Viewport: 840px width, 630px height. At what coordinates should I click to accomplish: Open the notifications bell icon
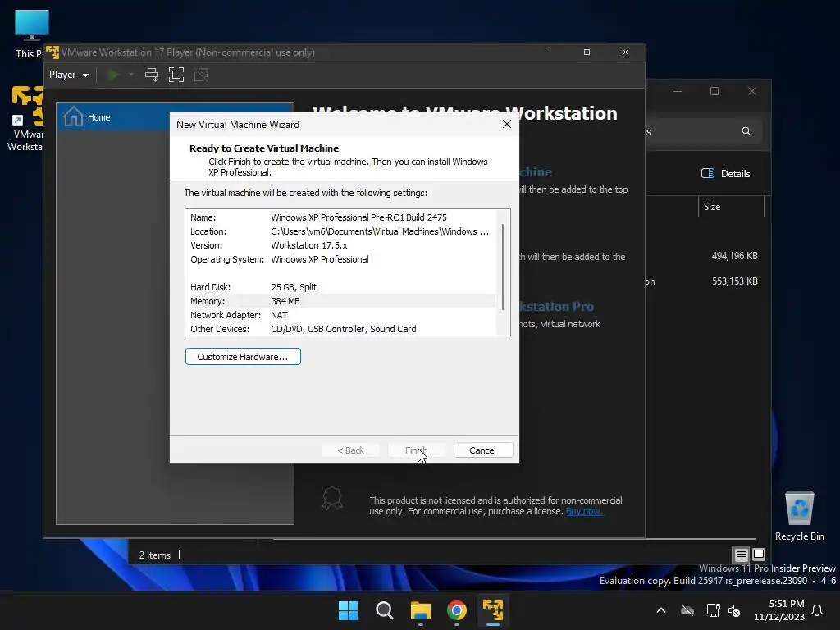click(818, 610)
